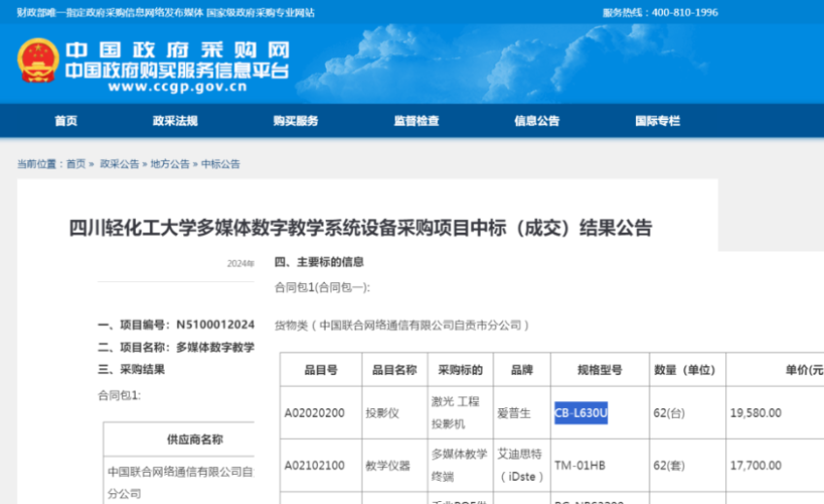
Task: Open the 首页 navigation menu item
Action: [66, 121]
